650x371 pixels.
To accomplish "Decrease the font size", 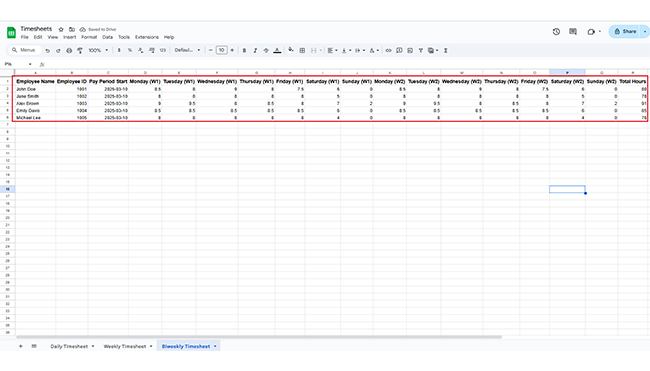I will [x=211, y=51].
